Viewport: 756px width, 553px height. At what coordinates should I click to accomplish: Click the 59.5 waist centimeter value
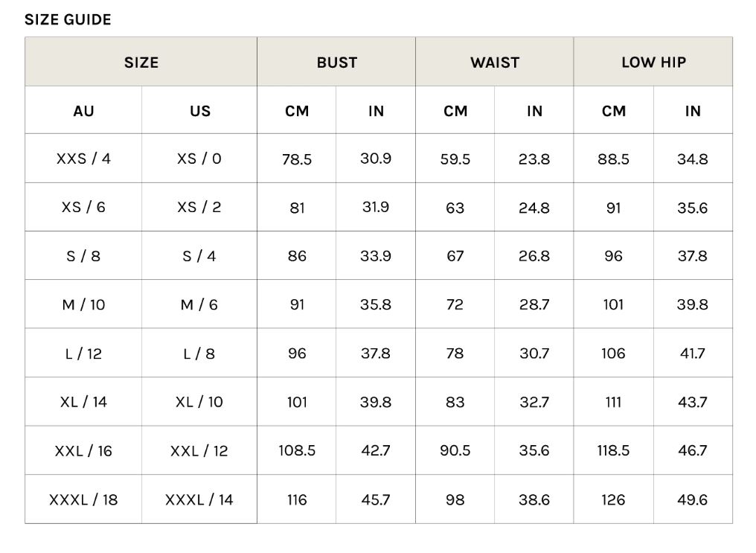[455, 159]
